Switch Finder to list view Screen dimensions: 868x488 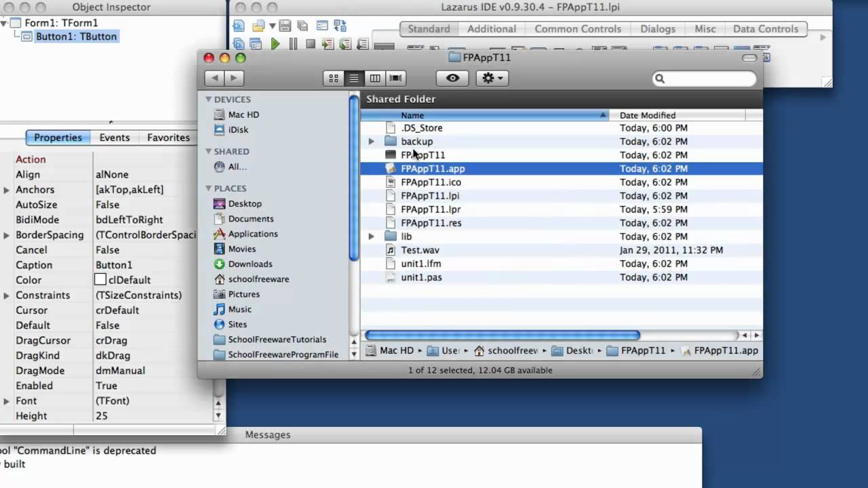[353, 78]
